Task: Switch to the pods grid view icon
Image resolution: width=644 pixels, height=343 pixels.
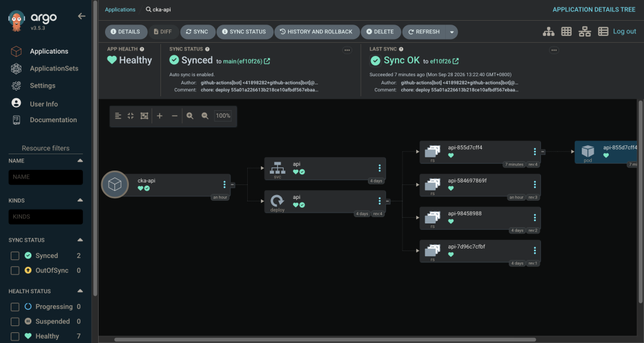Action: [567, 31]
